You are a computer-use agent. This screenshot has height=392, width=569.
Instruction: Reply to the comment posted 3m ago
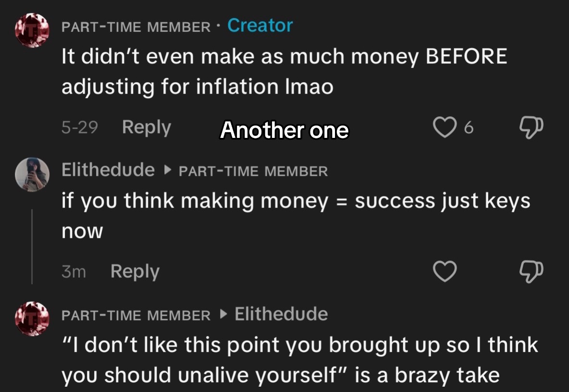point(135,271)
